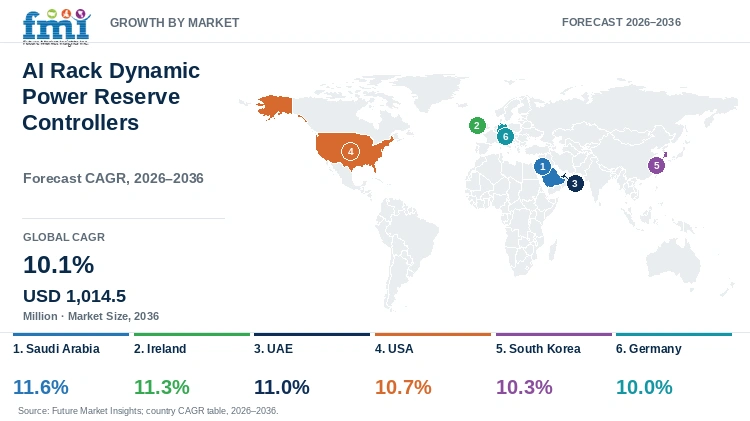The width and height of the screenshot is (750, 421).
Task: Click the '1. Saudi Arabia' label
Action: pyautogui.click(x=56, y=349)
